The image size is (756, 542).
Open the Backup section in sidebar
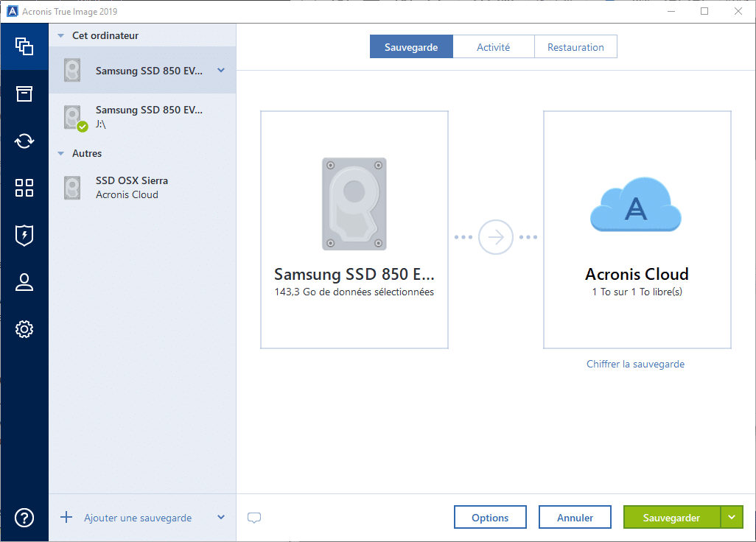coord(24,46)
